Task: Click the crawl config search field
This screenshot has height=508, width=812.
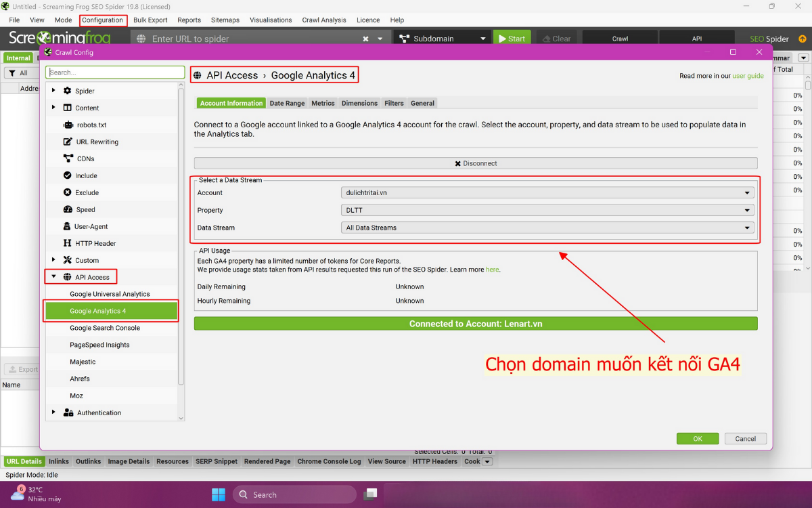Action: pos(115,72)
